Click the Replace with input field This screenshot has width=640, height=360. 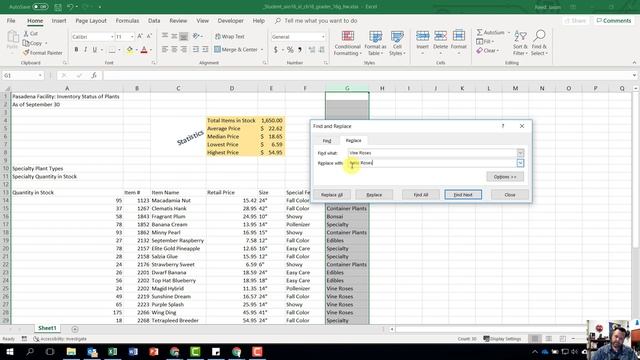(x=433, y=163)
